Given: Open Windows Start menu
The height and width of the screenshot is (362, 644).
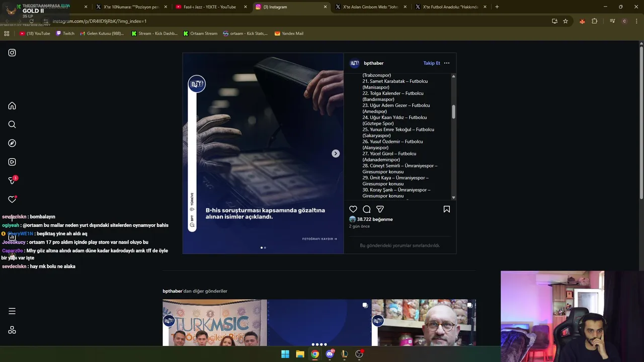Looking at the screenshot, I should click(285, 354).
